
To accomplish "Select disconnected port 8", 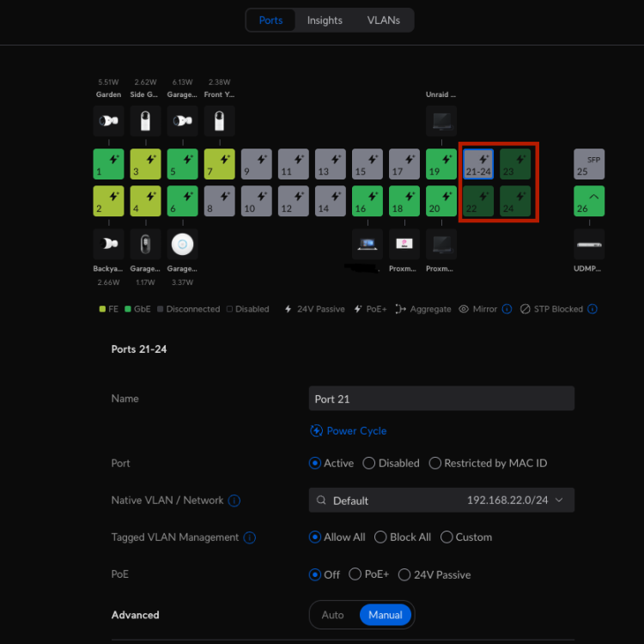I will [219, 201].
